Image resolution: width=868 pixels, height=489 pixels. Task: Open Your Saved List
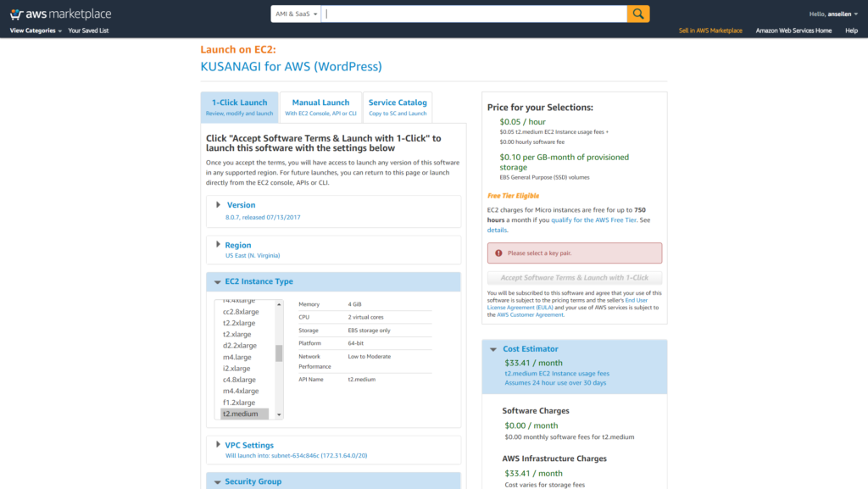(88, 31)
